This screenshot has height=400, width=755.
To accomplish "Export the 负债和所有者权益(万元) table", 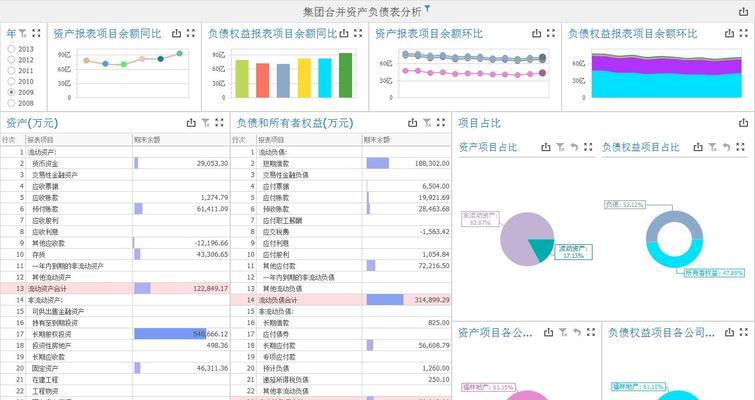I will [413, 123].
